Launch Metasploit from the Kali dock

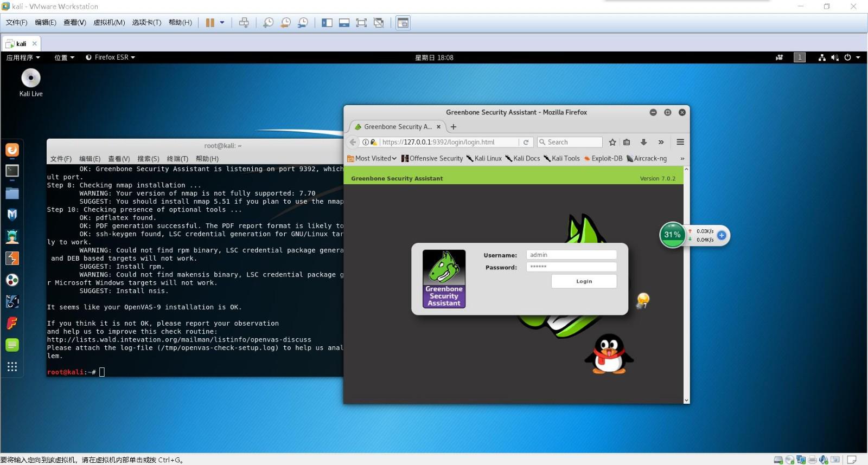pos(12,215)
